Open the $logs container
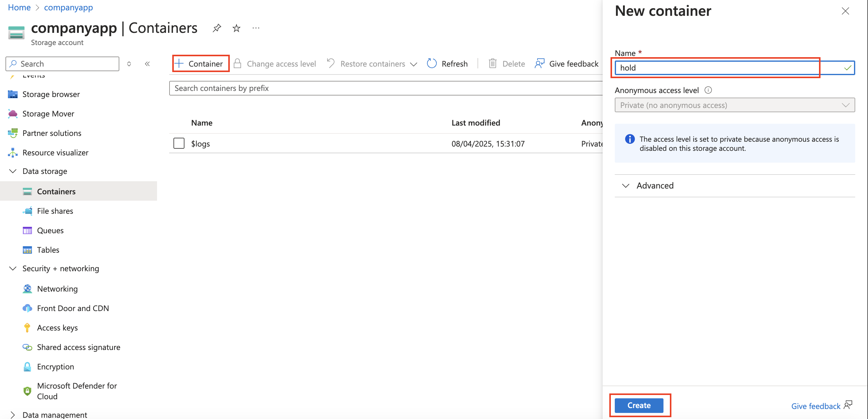This screenshot has width=868, height=419. coord(201,144)
